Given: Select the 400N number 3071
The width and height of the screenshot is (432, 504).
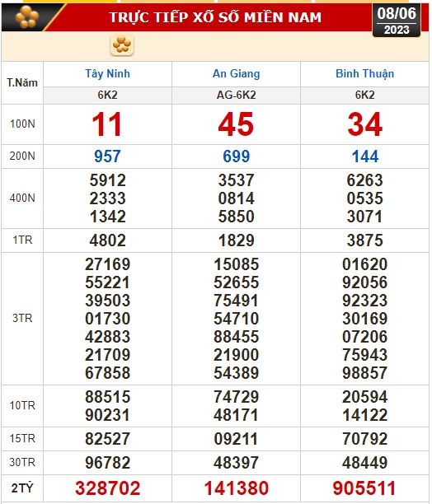Looking at the screenshot, I should click(364, 217).
